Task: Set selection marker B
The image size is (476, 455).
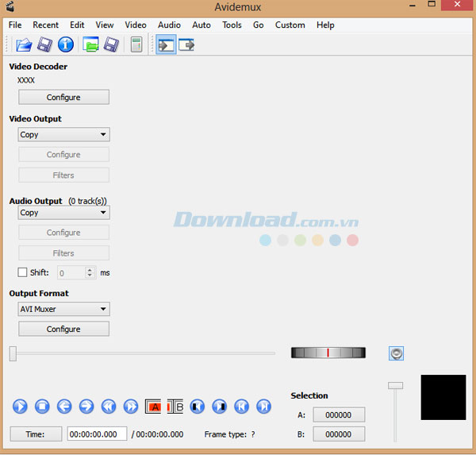Action: [x=175, y=407]
